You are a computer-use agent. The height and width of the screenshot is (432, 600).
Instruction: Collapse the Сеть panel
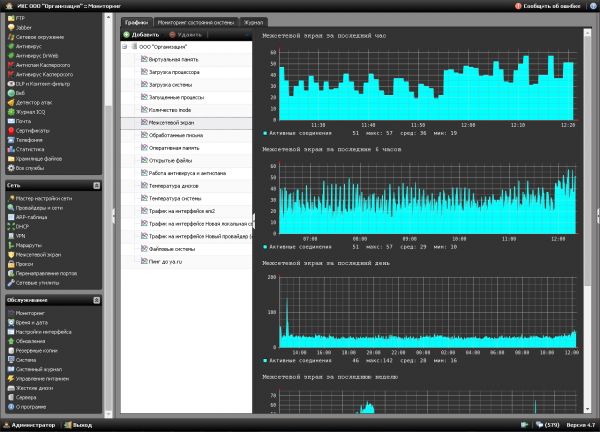coord(97,185)
